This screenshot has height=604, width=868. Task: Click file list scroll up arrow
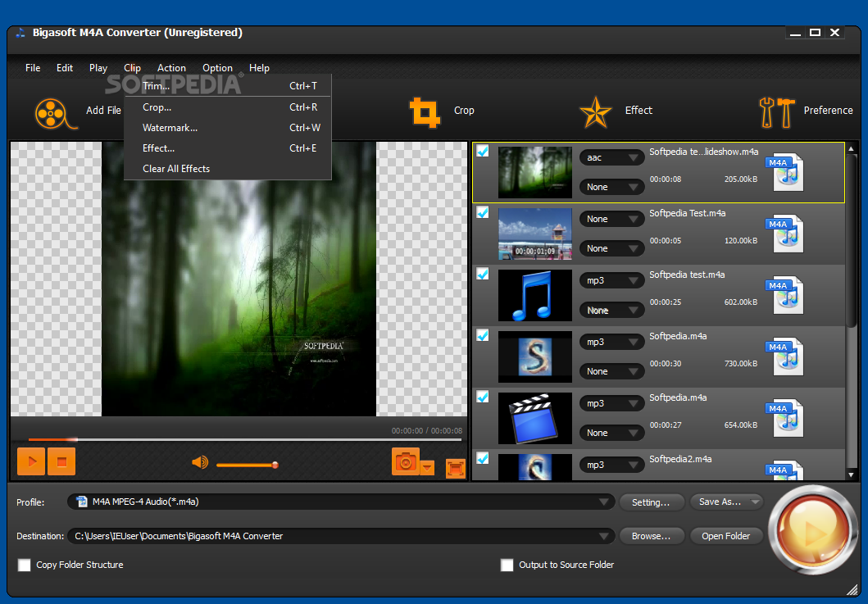(852, 148)
